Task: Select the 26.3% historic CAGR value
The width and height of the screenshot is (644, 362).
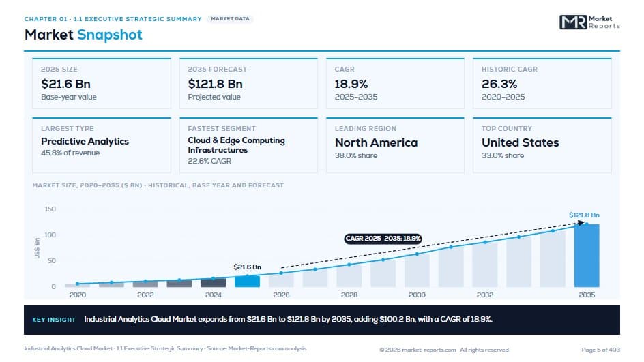Action: click(499, 84)
